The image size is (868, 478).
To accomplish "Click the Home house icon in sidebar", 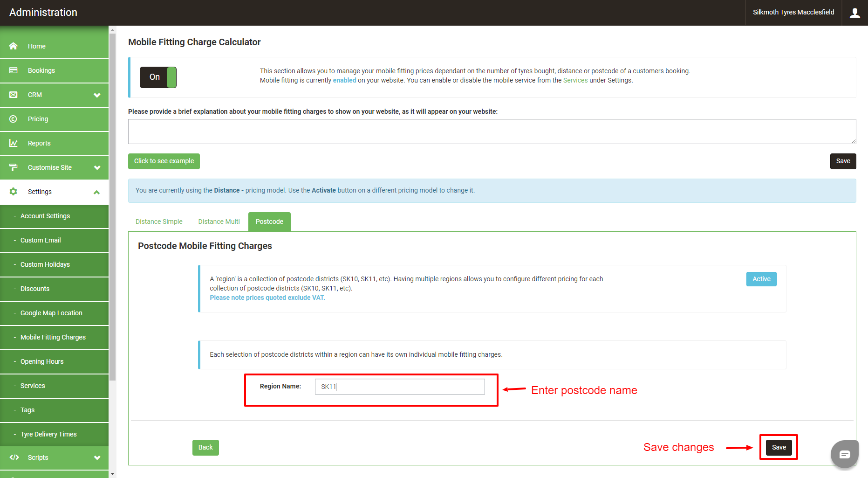I will 14,46.
